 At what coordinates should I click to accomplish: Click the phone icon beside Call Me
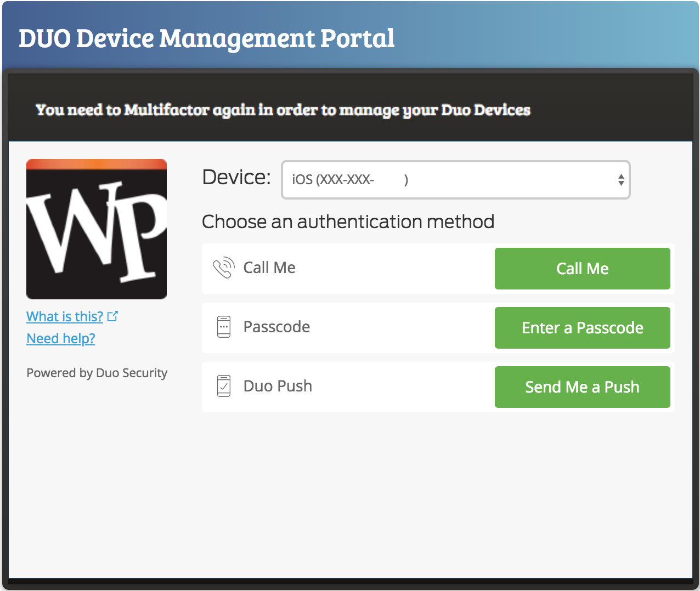pos(224,268)
